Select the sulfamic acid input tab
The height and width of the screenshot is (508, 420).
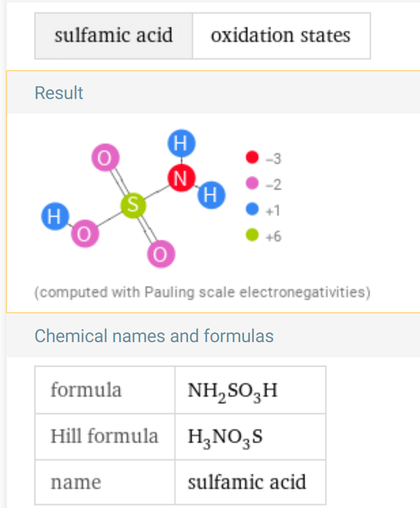click(x=114, y=36)
